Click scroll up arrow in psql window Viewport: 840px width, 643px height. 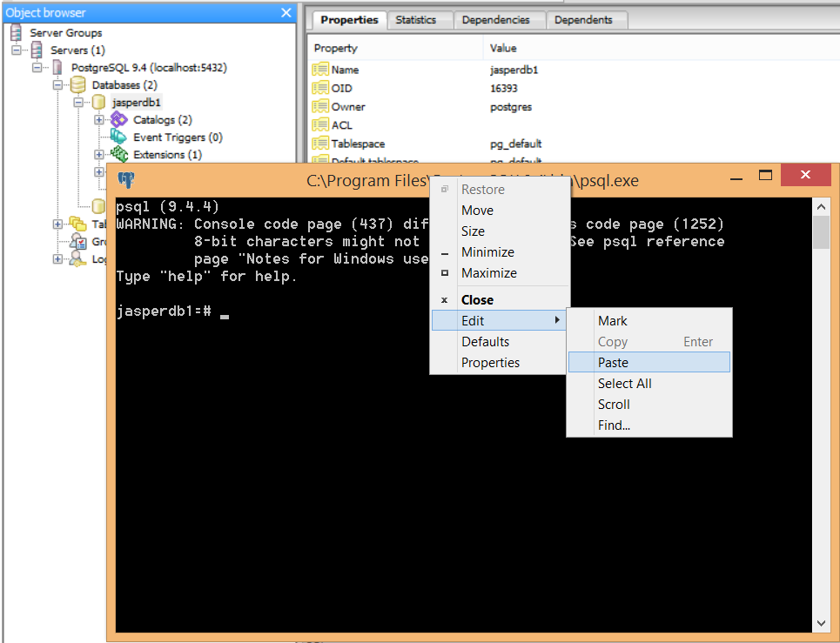pyautogui.click(x=821, y=207)
